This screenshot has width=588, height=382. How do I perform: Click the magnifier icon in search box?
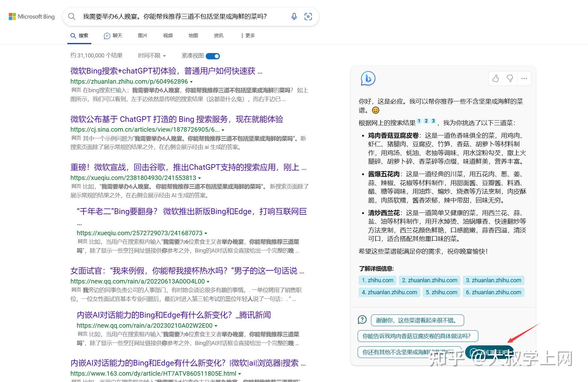72,16
